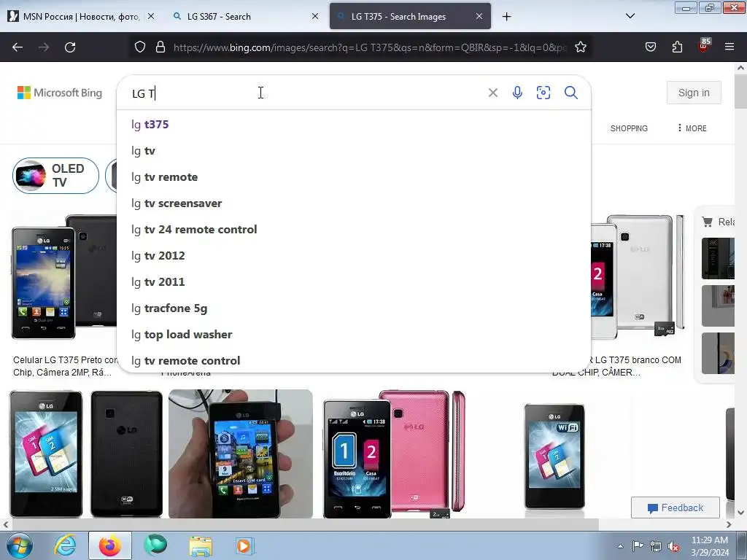Close the LG T375 - Search Images tab

pyautogui.click(x=479, y=16)
